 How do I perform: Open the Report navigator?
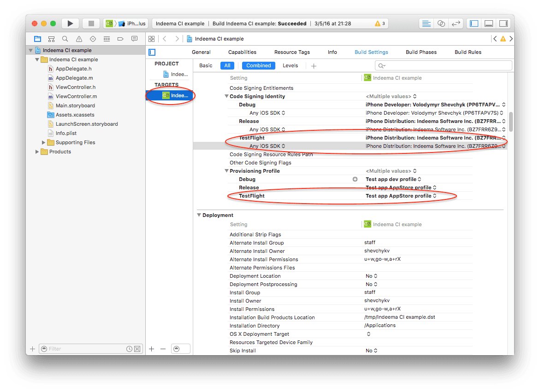[134, 39]
